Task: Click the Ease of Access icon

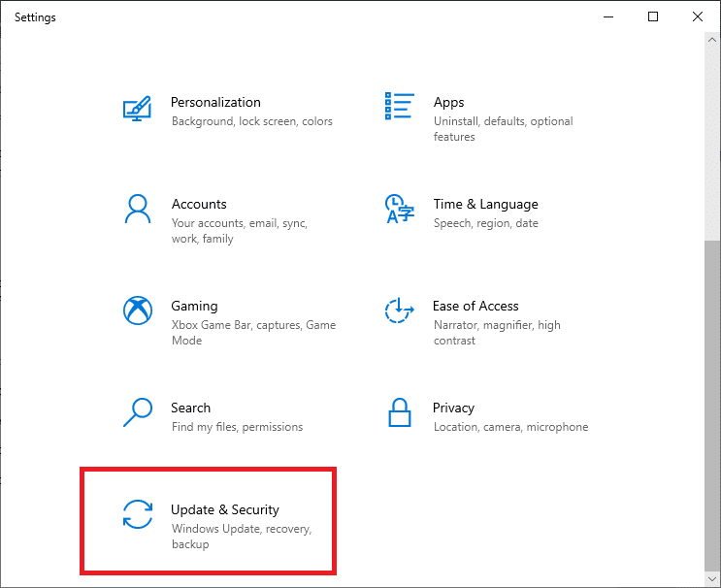Action: pos(399,310)
